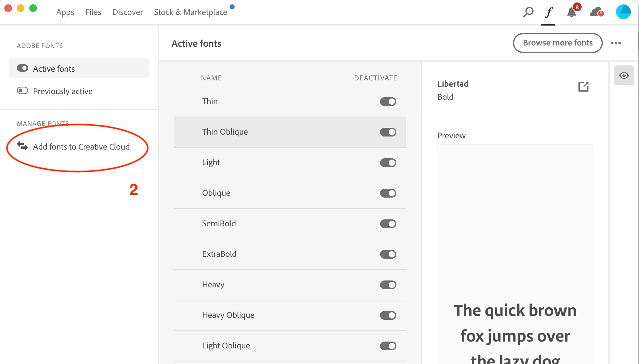
Task: Turn off the Thin Oblique toggle
Action: tap(388, 132)
